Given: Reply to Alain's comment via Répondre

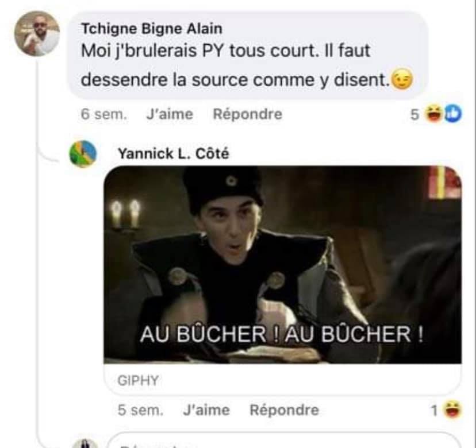Looking at the screenshot, I should point(247,114).
